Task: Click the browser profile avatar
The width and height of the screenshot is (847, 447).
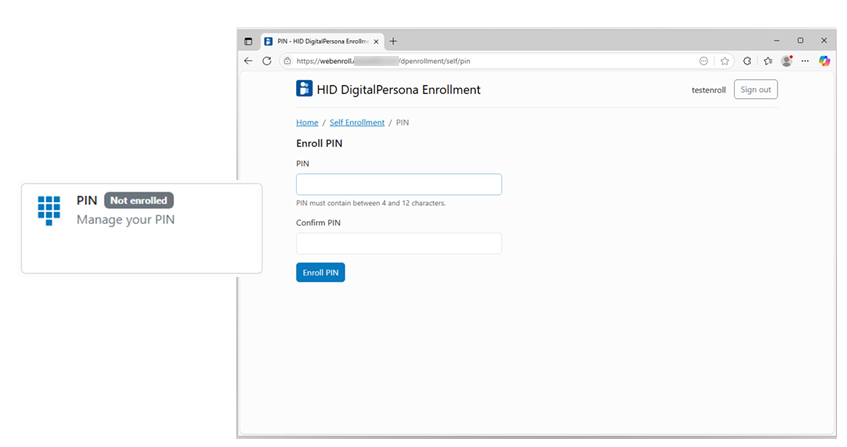Action: pos(786,61)
